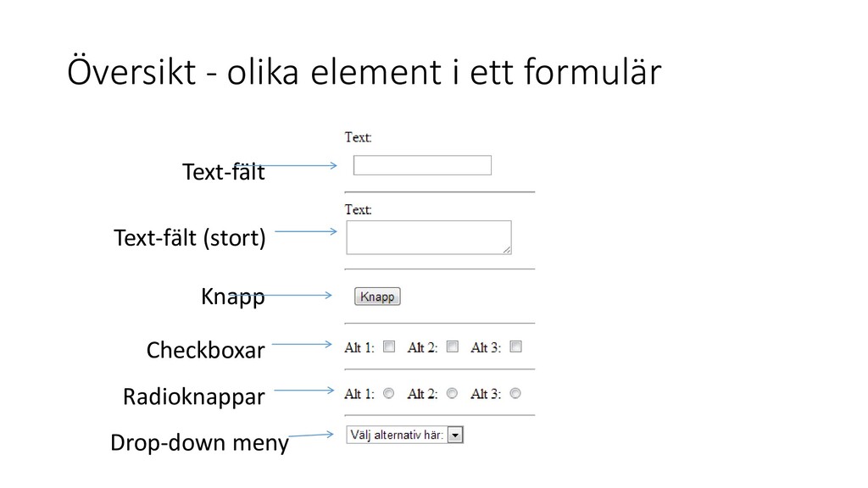Select the Alt 2 radio button
This screenshot has width=868, height=488.
[x=452, y=393]
